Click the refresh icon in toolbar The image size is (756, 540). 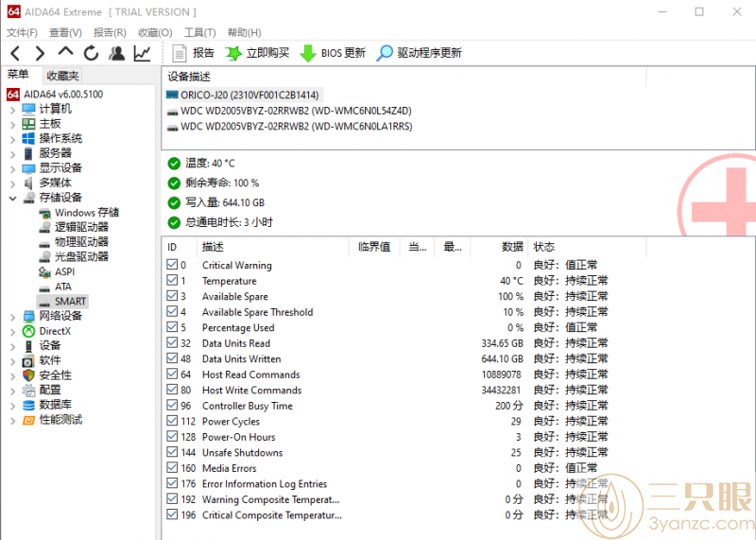91,53
